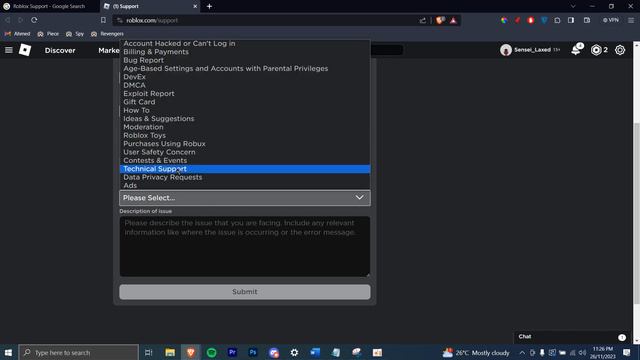Click the browser back arrow

coord(8,20)
